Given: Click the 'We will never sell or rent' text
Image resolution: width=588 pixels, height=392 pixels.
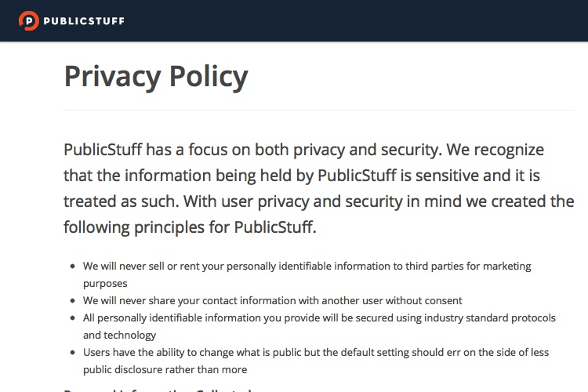Looking at the screenshot, I should (x=307, y=267).
